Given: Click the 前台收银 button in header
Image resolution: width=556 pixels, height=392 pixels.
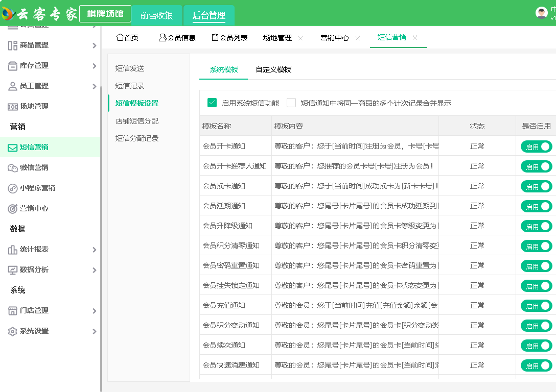Looking at the screenshot, I should [157, 15].
